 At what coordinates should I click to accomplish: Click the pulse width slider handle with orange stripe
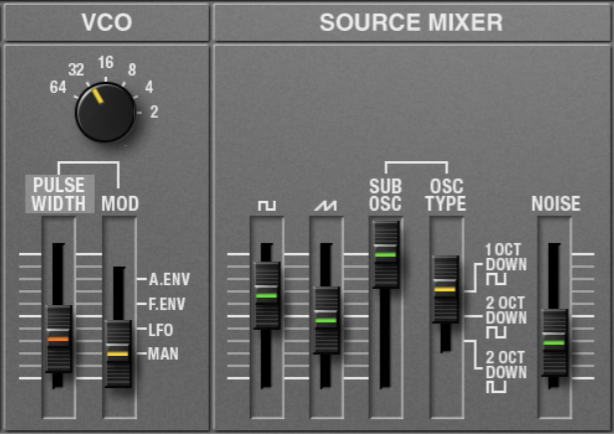58,339
